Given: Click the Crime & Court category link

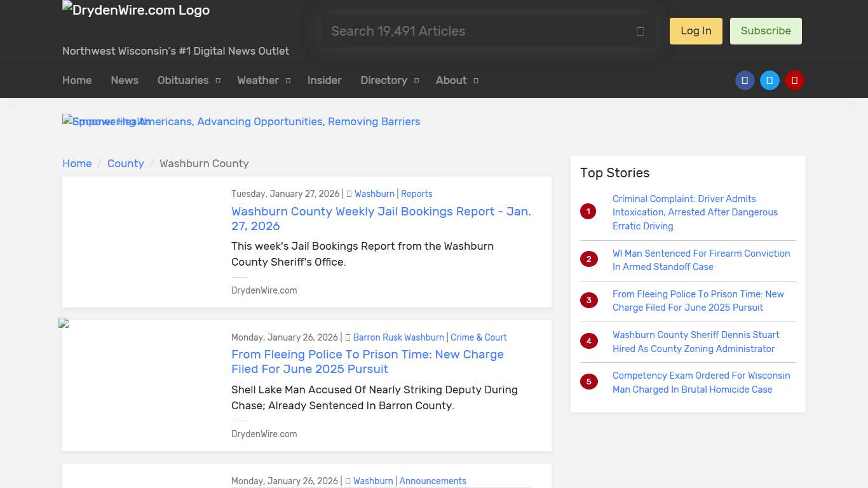Looking at the screenshot, I should [x=478, y=337].
